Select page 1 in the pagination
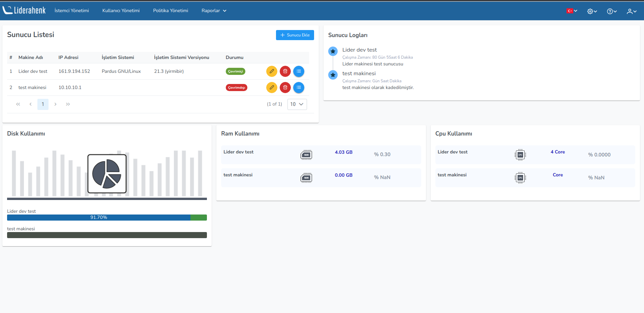Screen dimensions: 644x313 pos(43,104)
